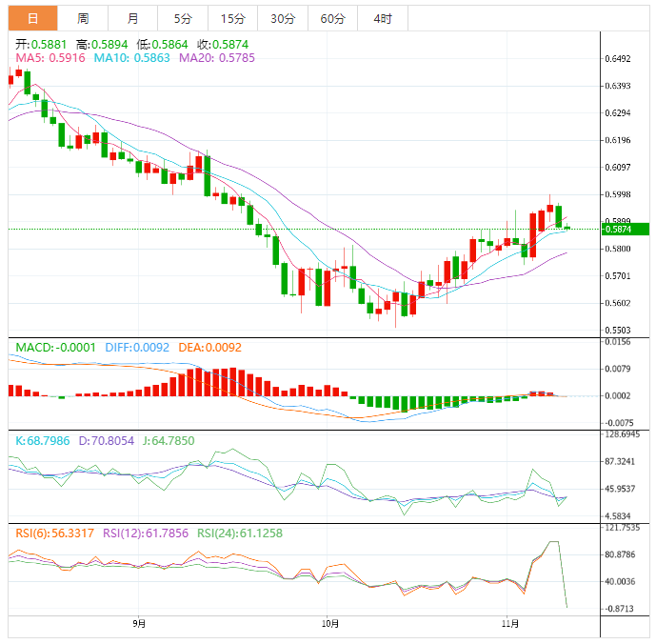
Task: Switch to the weekly 周 tab
Action: tap(83, 18)
